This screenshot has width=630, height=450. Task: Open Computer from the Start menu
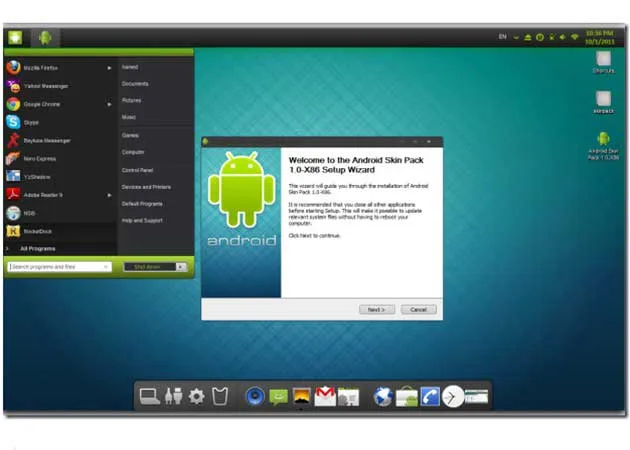point(133,152)
